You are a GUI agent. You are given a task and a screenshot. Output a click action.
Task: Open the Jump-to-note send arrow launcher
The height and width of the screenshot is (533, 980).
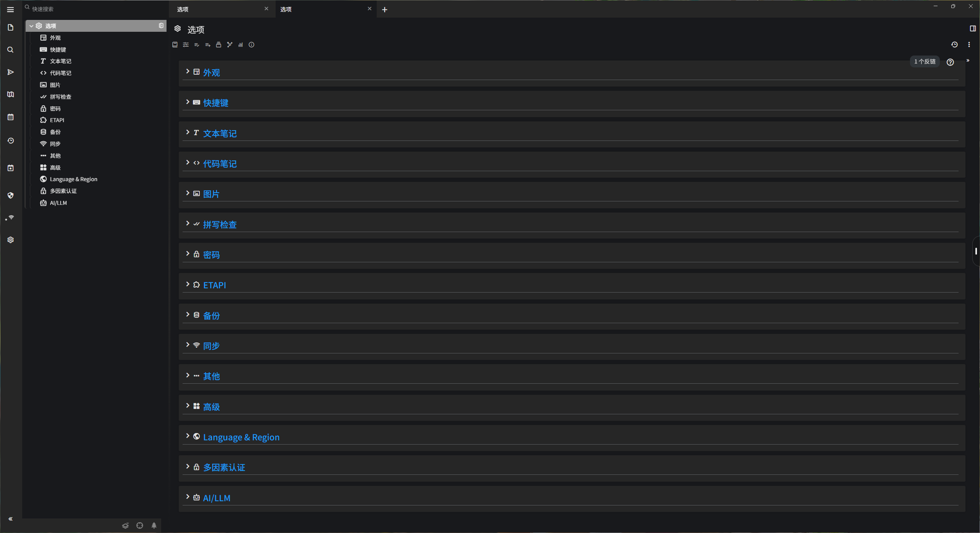point(11,72)
